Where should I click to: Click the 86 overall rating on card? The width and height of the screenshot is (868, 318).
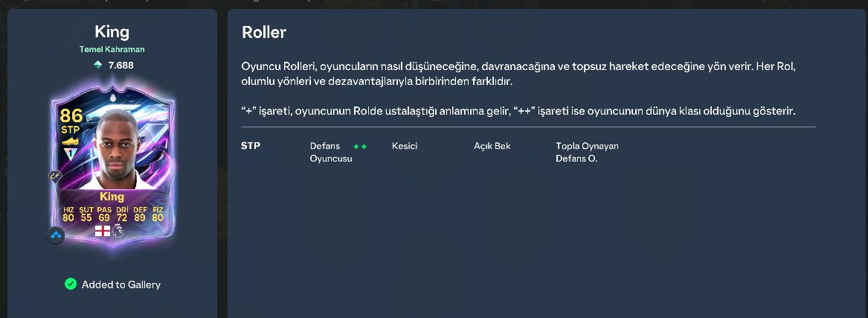tap(71, 115)
